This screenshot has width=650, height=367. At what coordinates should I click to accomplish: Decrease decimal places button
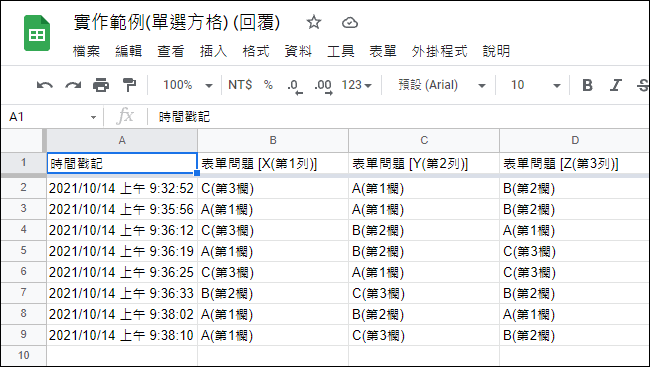(295, 86)
